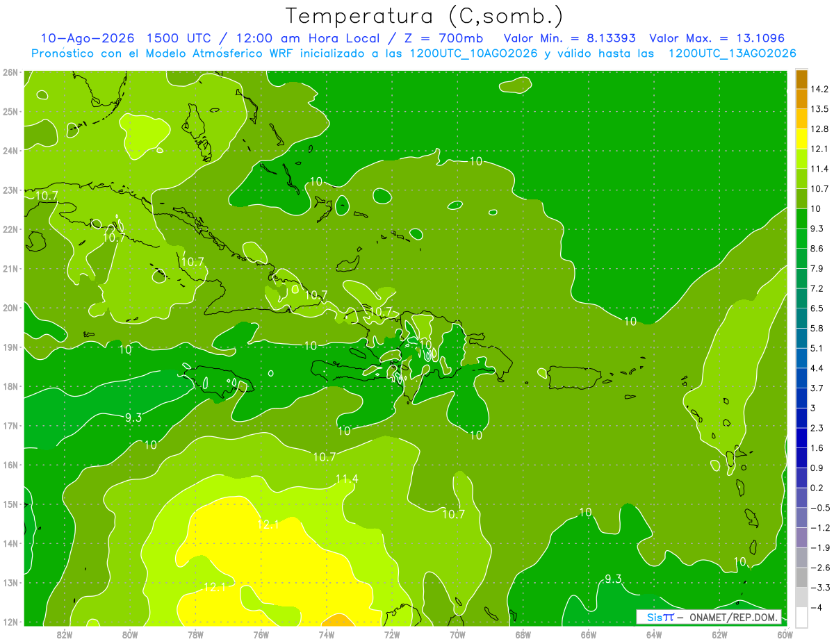Screen dimensions: 834x644
Task: Click the 60W longitude axis label
Action: [x=785, y=634]
